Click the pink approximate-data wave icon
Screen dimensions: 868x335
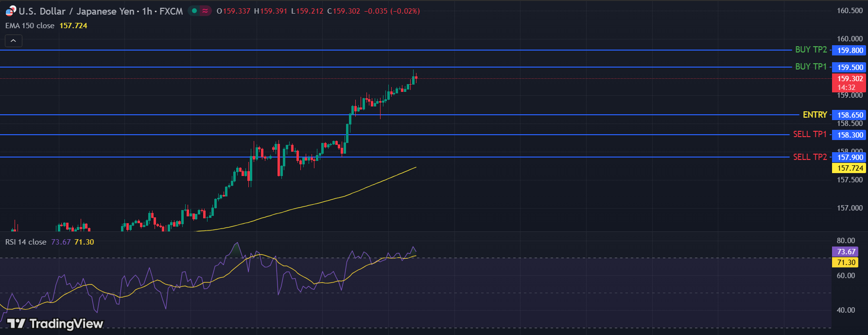point(206,11)
